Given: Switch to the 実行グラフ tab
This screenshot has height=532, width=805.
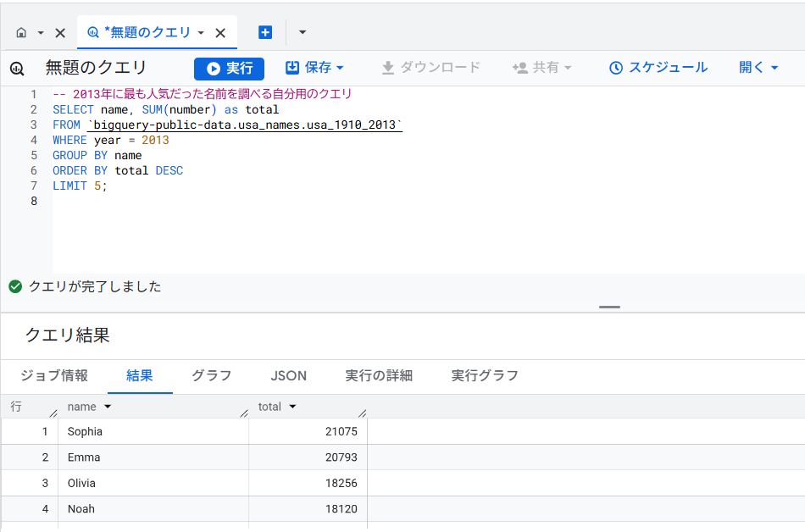Looking at the screenshot, I should tap(485, 375).
